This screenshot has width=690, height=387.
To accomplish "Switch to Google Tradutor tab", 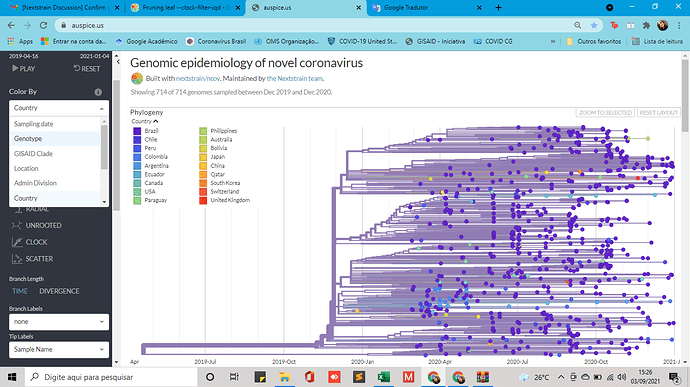I will [x=426, y=7].
